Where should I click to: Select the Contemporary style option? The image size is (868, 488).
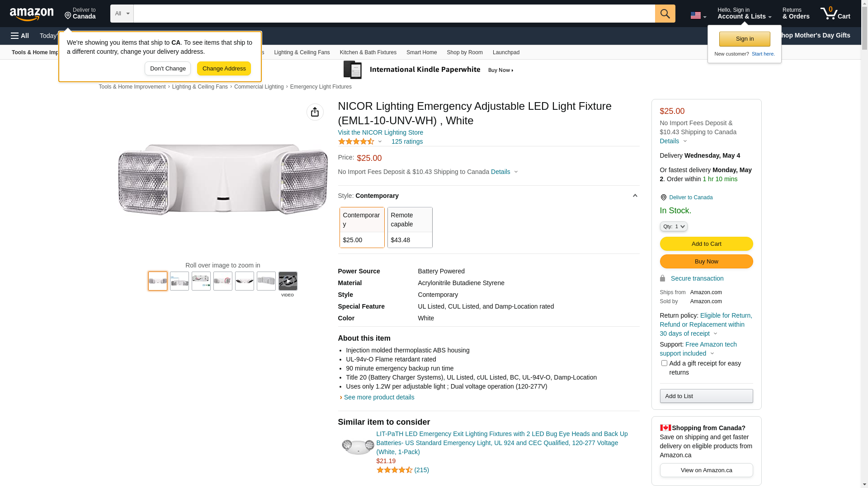tap(362, 227)
